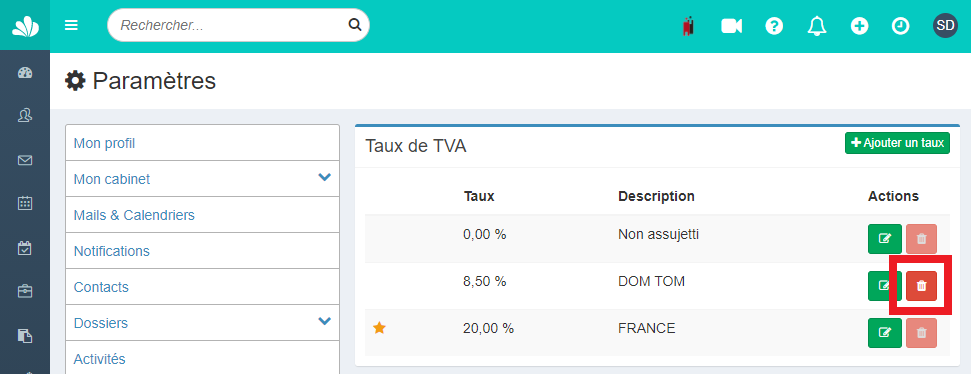
Task: Open the notifications bell icon
Action: (817, 26)
